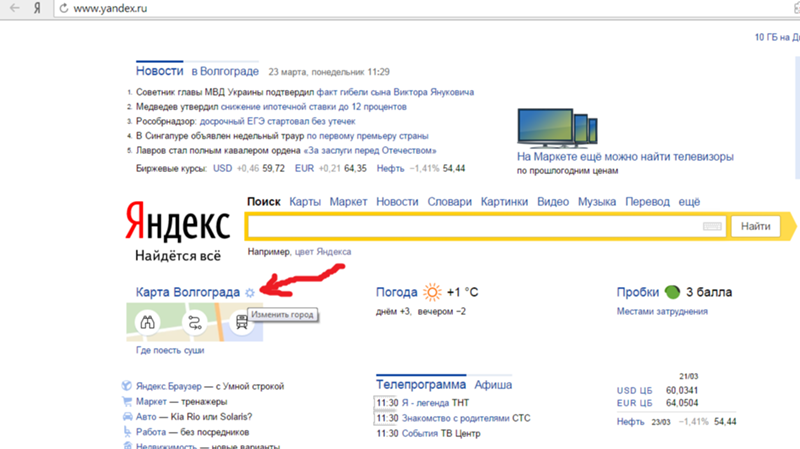This screenshot has height=449, width=800.
Task: Click the green traffic light indicator
Action: point(672,292)
